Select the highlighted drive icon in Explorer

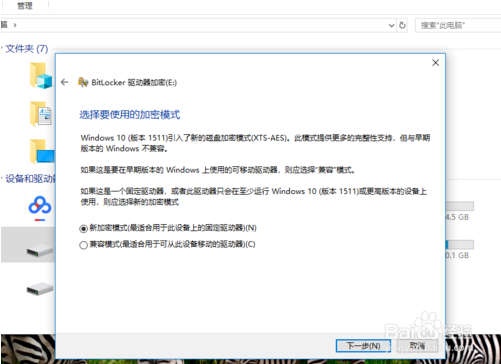(40, 250)
